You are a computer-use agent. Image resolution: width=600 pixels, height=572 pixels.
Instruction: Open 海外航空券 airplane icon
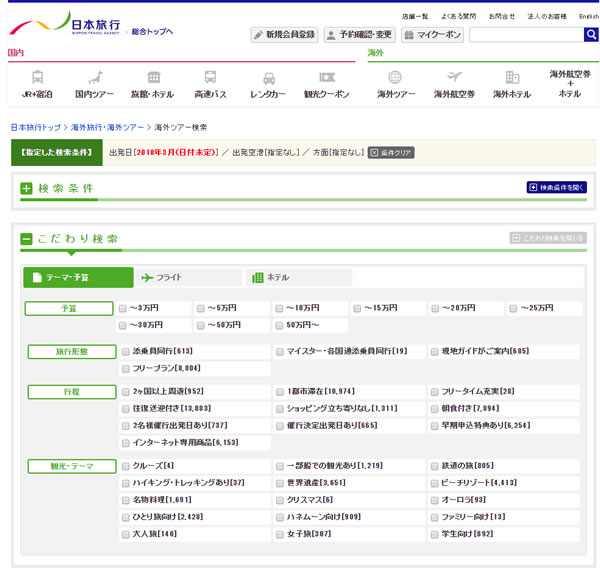click(454, 78)
